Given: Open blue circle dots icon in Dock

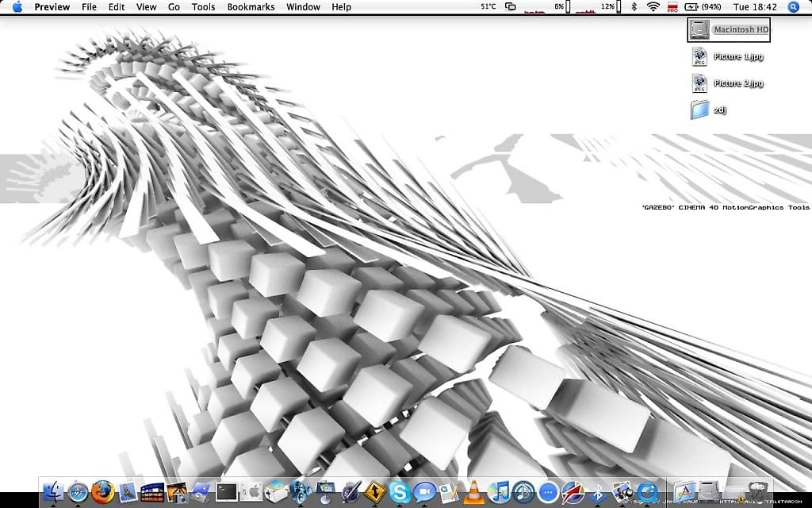Looking at the screenshot, I should [550, 492].
